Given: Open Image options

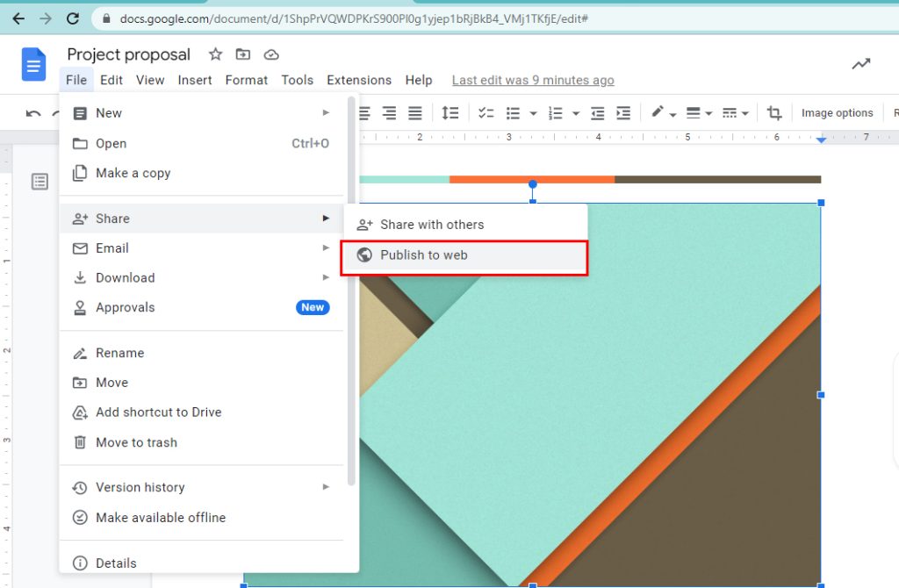Looking at the screenshot, I should click(x=837, y=112).
